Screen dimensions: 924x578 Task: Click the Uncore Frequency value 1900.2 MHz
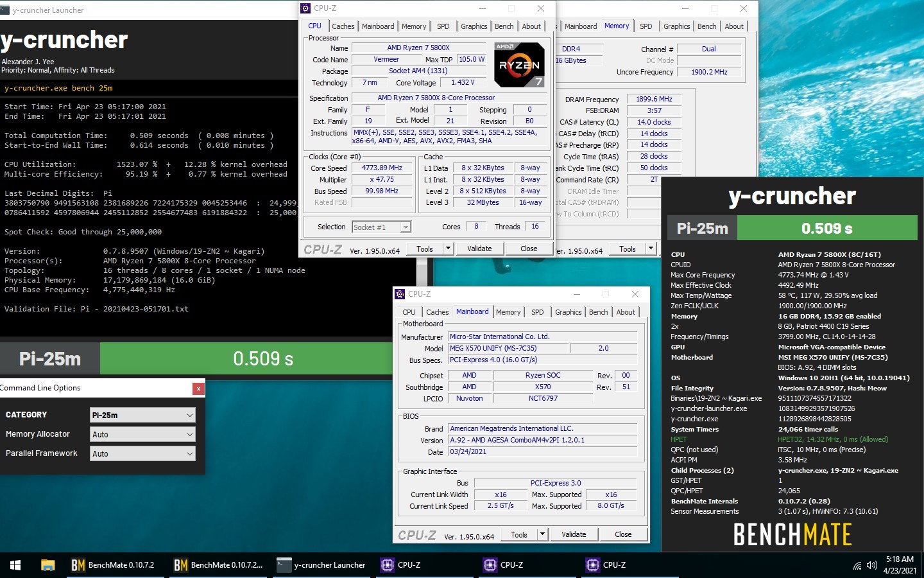click(x=709, y=72)
